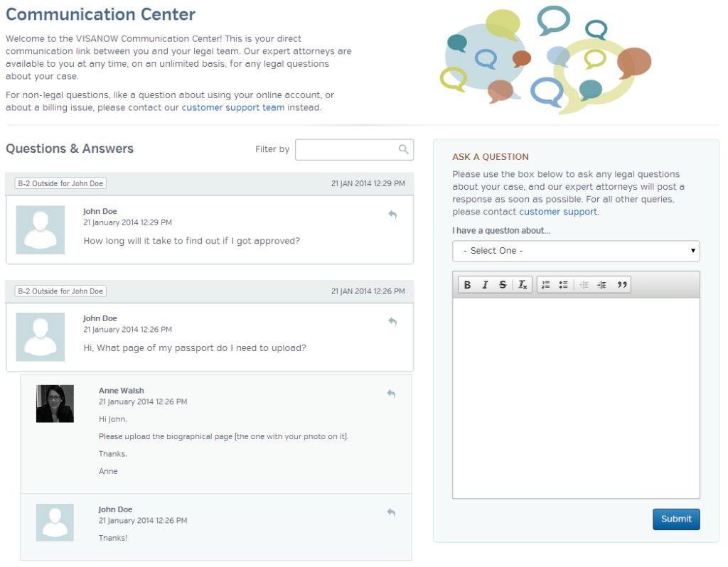Click John Doe's avatar on the approval question
This screenshot has height=567, width=728.
click(41, 229)
